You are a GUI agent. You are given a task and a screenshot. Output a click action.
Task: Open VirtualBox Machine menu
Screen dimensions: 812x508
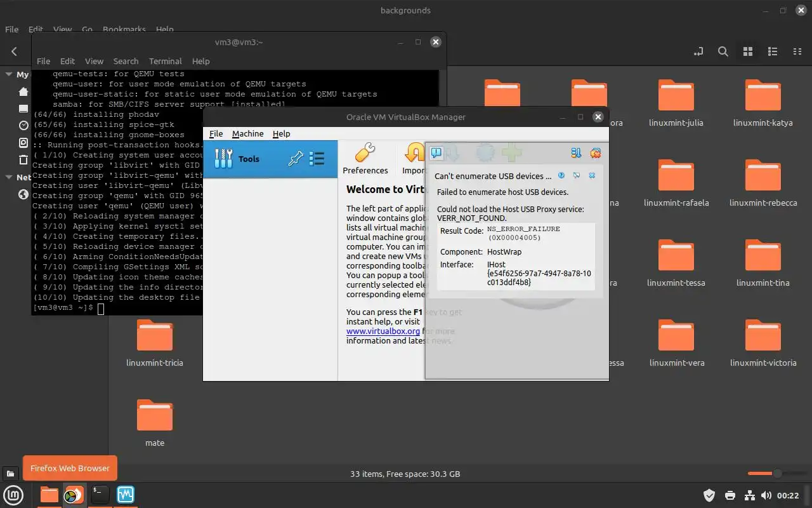point(247,133)
